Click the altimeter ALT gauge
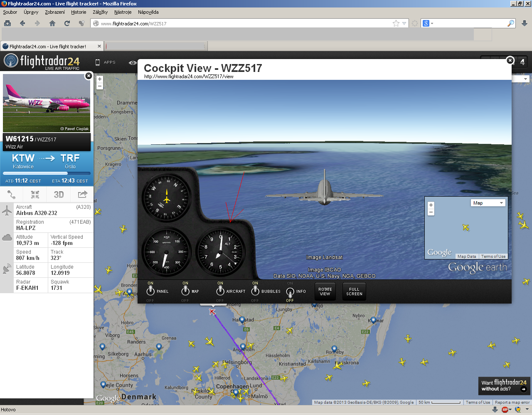This screenshot has height=415, width=532. pyautogui.click(x=220, y=251)
